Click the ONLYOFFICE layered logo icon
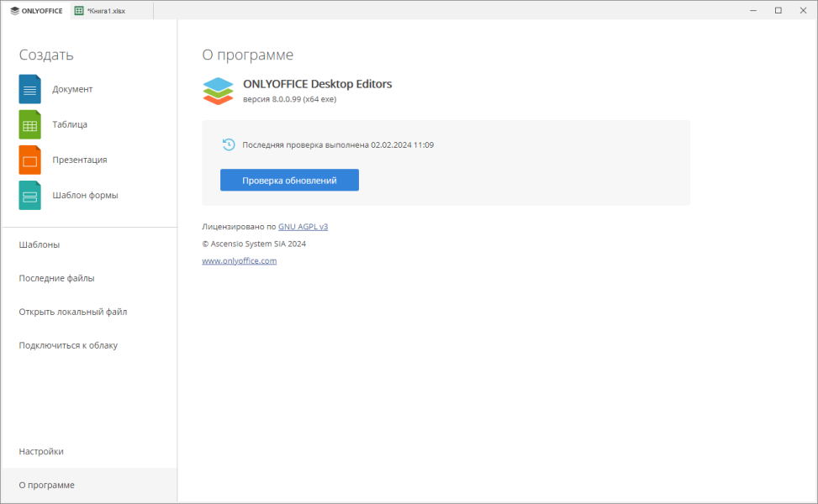818x504 pixels. (218, 92)
